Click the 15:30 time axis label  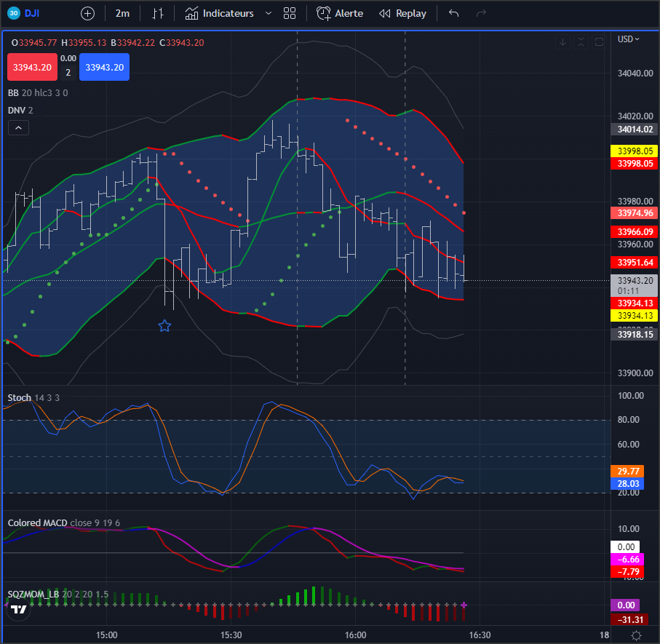point(231,635)
